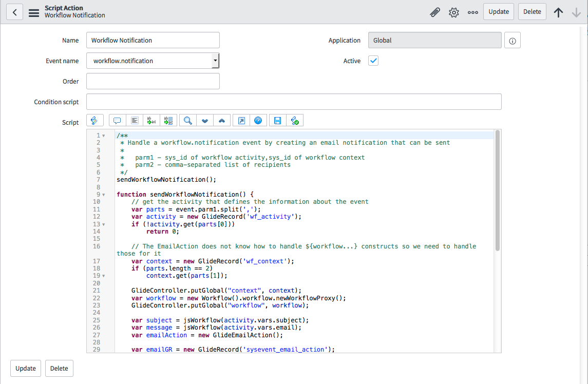This screenshot has height=384, width=588.
Task: Click the top Delete button
Action: 532,12
